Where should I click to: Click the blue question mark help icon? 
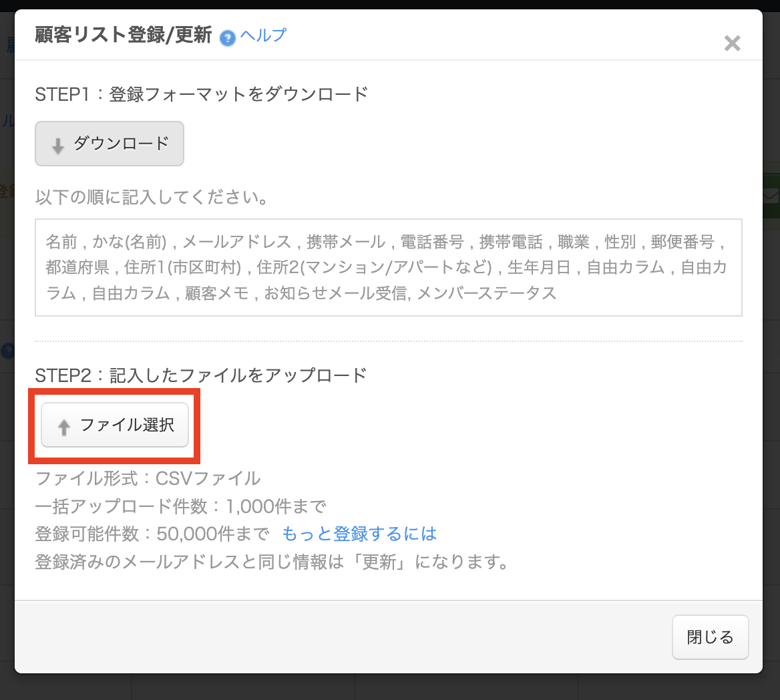pos(228,37)
